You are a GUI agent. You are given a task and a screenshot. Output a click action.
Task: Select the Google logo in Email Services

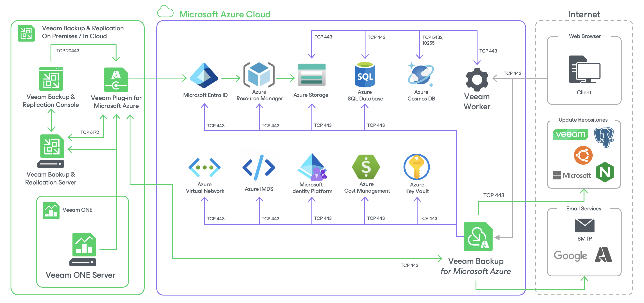570,256
